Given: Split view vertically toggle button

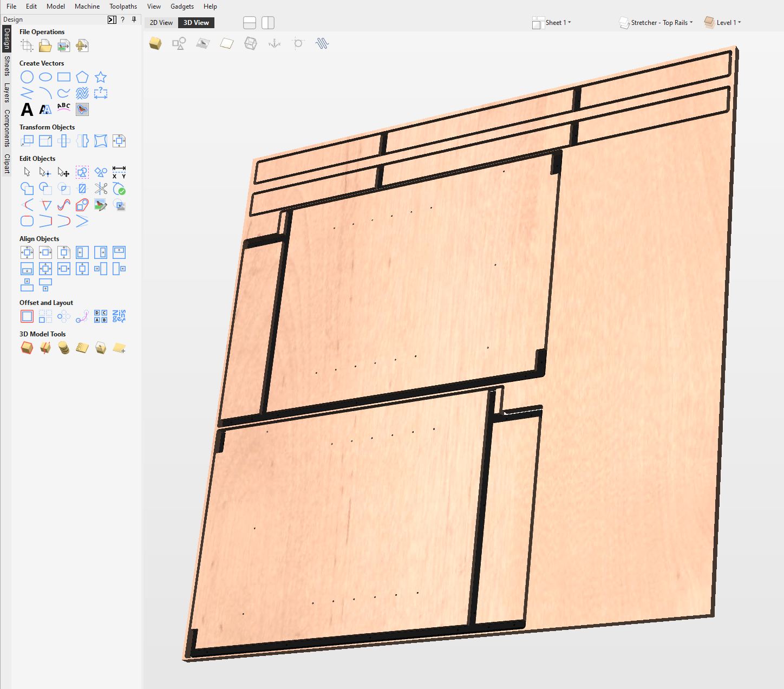Looking at the screenshot, I should [x=268, y=23].
